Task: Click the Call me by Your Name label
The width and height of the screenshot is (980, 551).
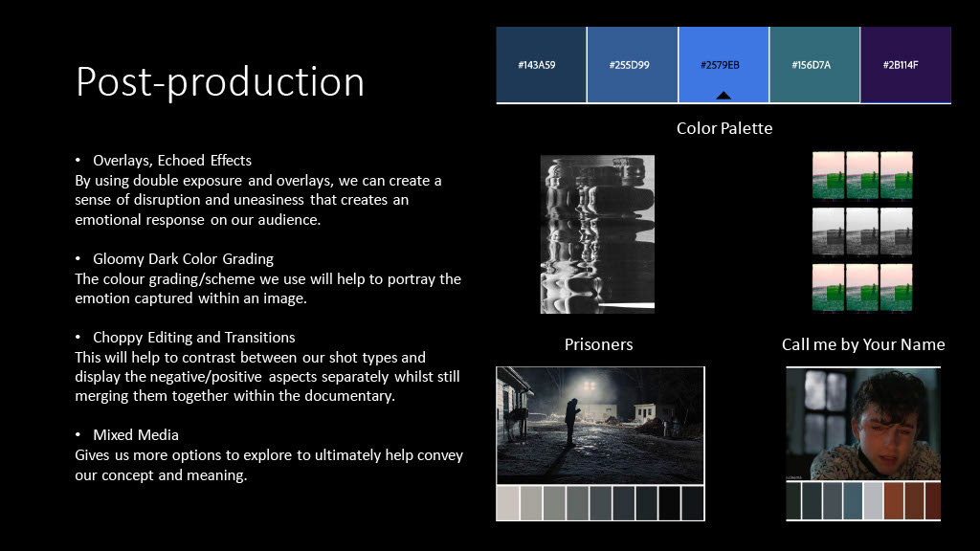Action: pos(863,344)
